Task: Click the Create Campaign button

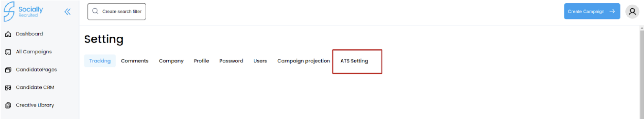Action: 592,11
